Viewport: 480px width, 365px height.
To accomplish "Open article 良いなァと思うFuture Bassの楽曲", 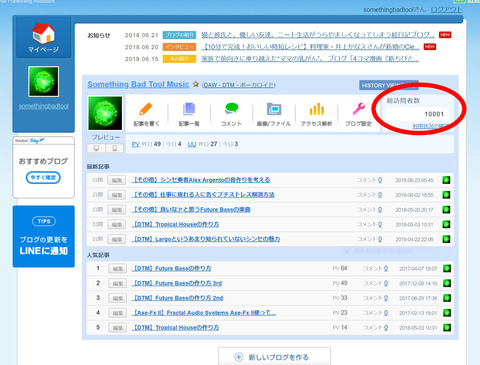I will pos(191,210).
